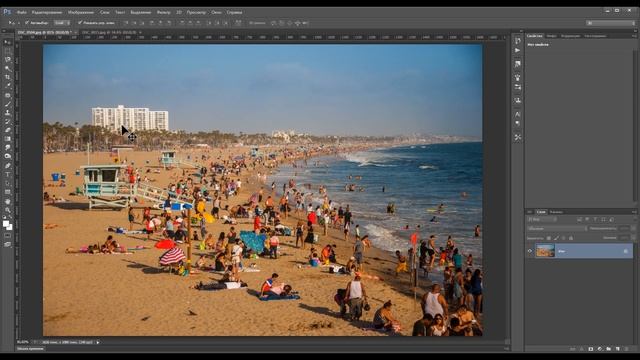Viewport: 640px width, 360px height.
Task: Open the History collapsed panel icon
Action: pyautogui.click(x=518, y=40)
